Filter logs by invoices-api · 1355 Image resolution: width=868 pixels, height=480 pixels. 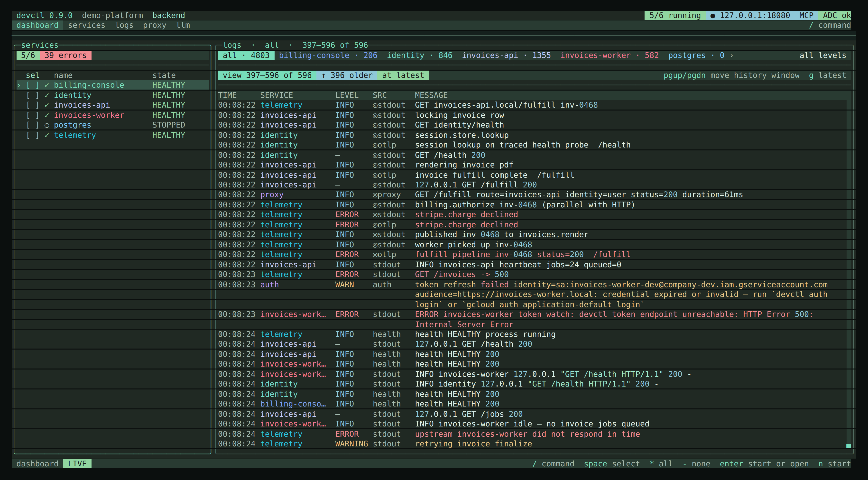(x=506, y=55)
